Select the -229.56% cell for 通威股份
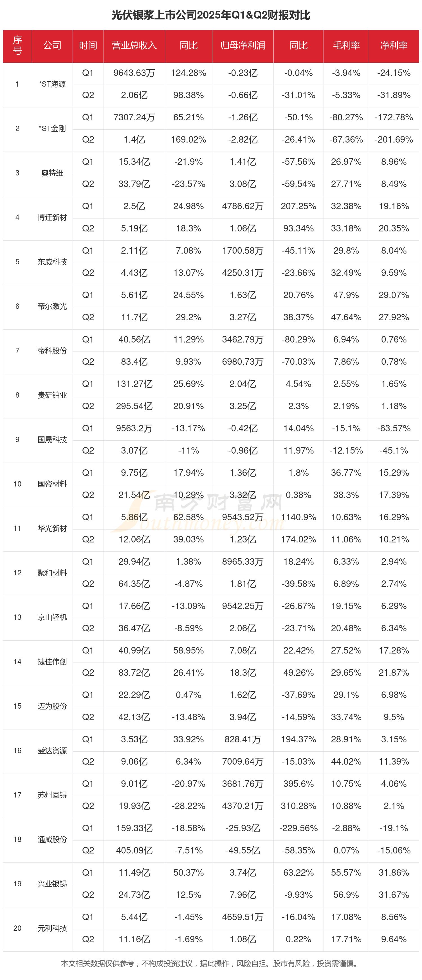The height and width of the screenshot is (980, 422). point(298,828)
